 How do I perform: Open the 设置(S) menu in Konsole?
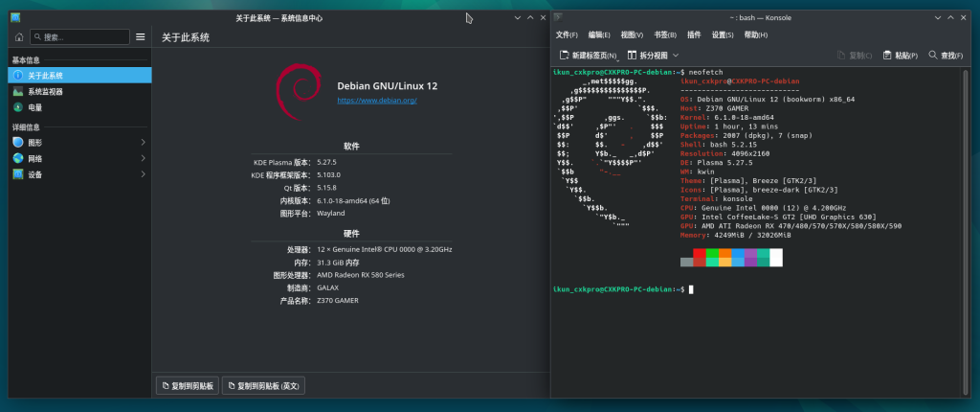723,35
